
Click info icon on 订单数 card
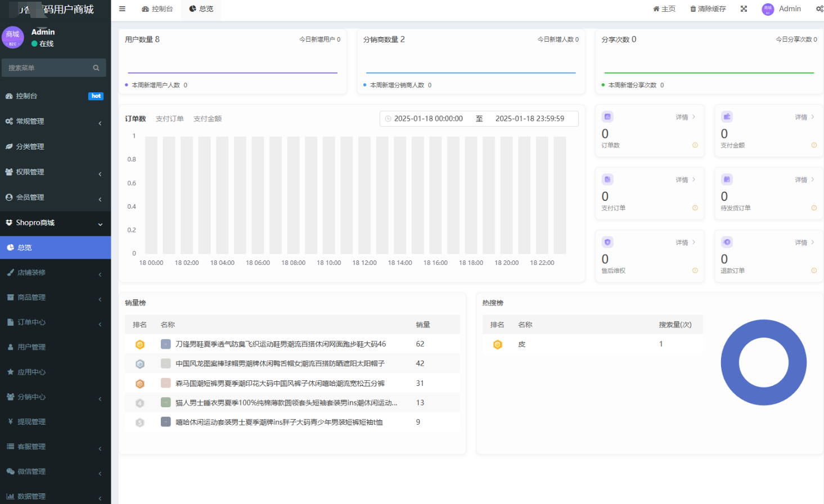point(695,145)
